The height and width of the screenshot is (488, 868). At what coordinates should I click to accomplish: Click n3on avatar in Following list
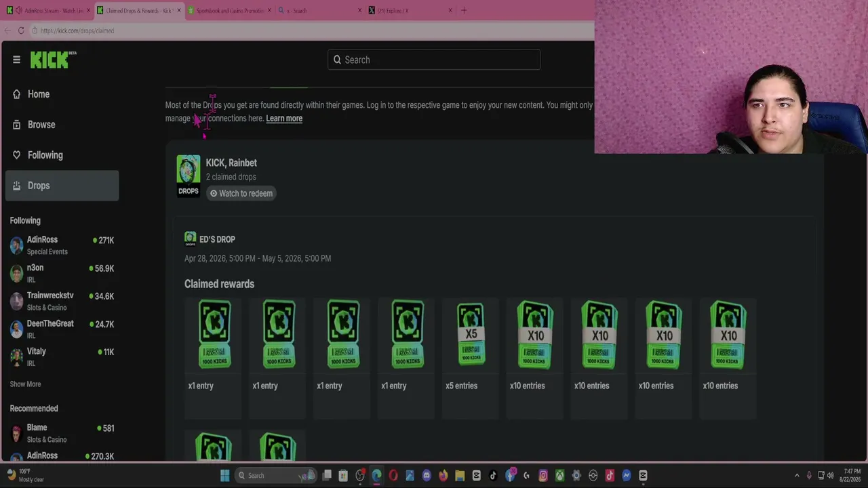click(x=16, y=273)
